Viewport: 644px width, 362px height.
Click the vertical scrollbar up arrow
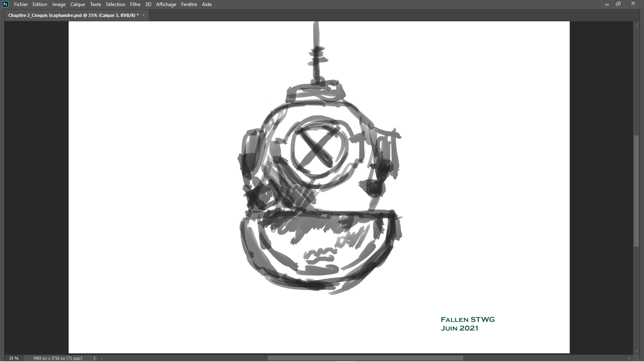(636, 25)
